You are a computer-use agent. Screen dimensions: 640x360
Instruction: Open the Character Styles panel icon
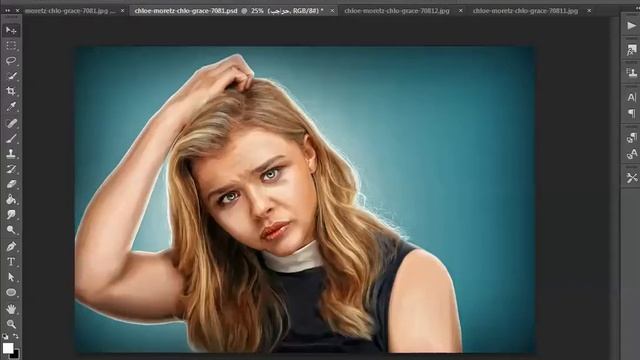click(631, 154)
